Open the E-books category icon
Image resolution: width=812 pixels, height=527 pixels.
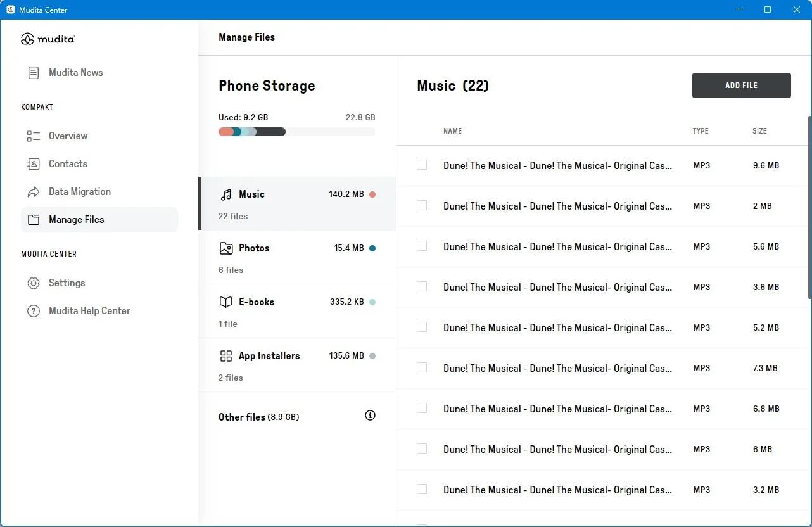tap(226, 302)
